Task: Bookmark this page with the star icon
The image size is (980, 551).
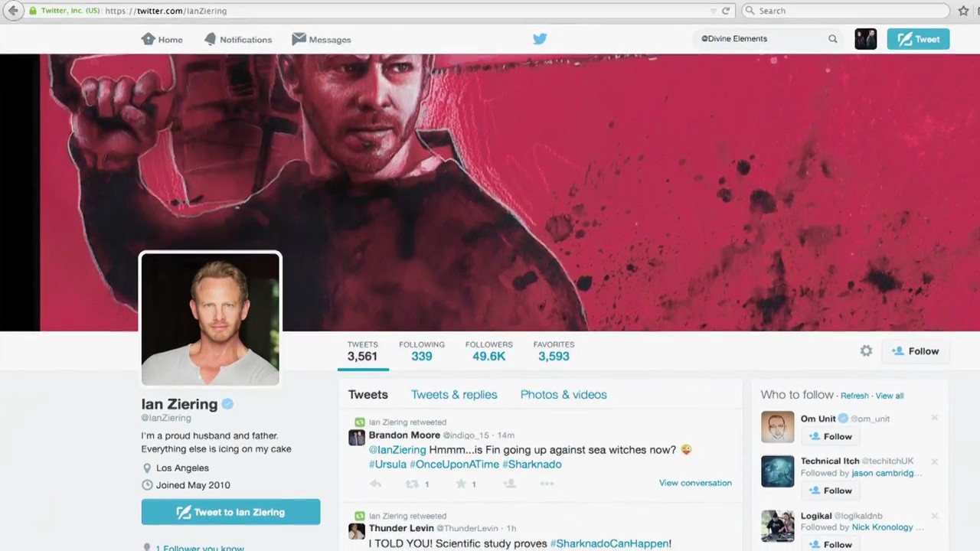Action: coord(963,11)
